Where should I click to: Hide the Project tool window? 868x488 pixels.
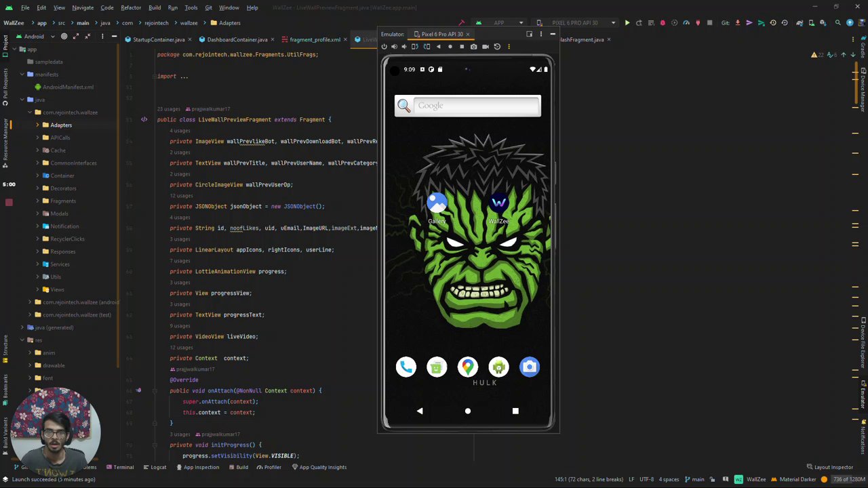(x=114, y=37)
